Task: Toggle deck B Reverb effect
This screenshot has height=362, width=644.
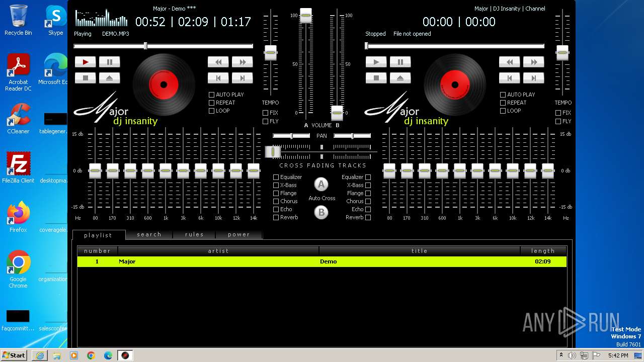Action: tap(368, 217)
